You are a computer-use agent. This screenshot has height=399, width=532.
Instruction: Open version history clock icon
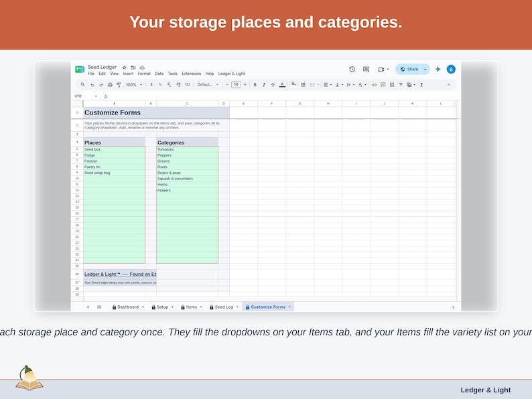[x=352, y=69]
